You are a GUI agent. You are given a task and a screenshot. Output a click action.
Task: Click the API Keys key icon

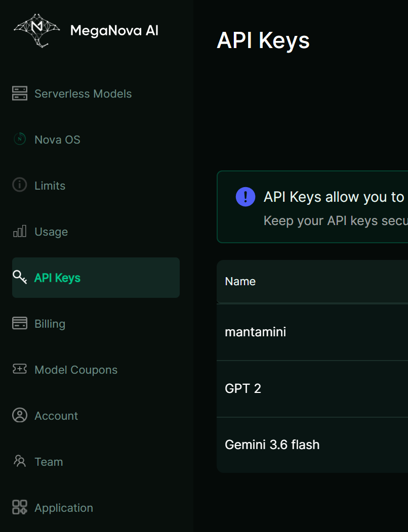(20, 277)
